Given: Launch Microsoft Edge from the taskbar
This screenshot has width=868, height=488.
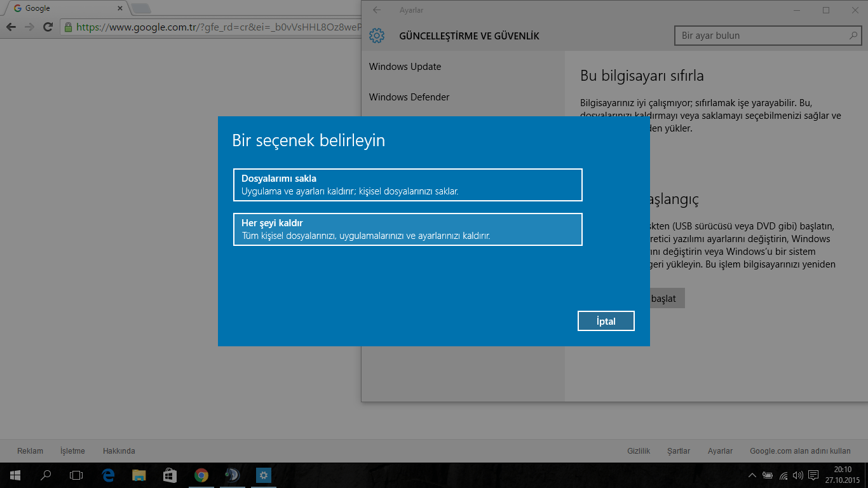Looking at the screenshot, I should [108, 475].
